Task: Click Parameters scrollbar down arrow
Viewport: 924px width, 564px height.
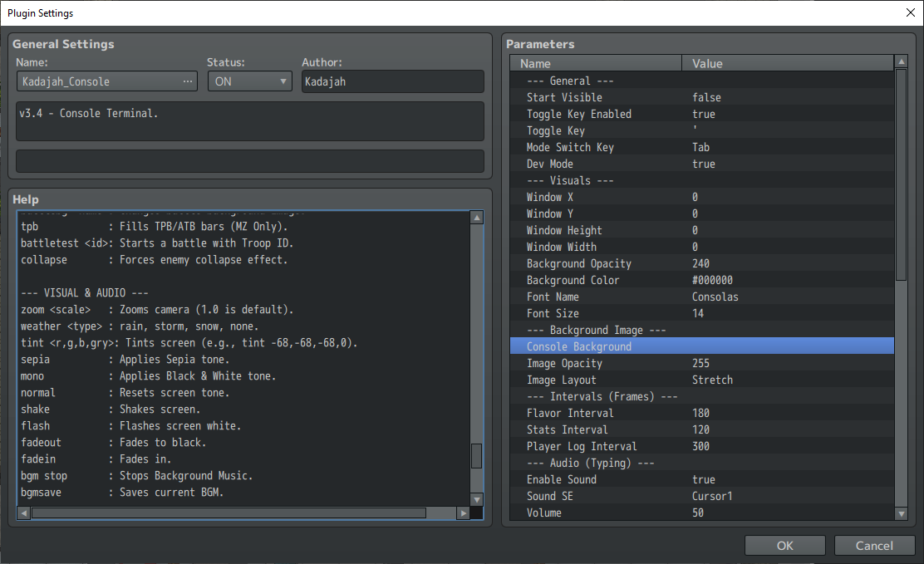Action: coord(901,514)
